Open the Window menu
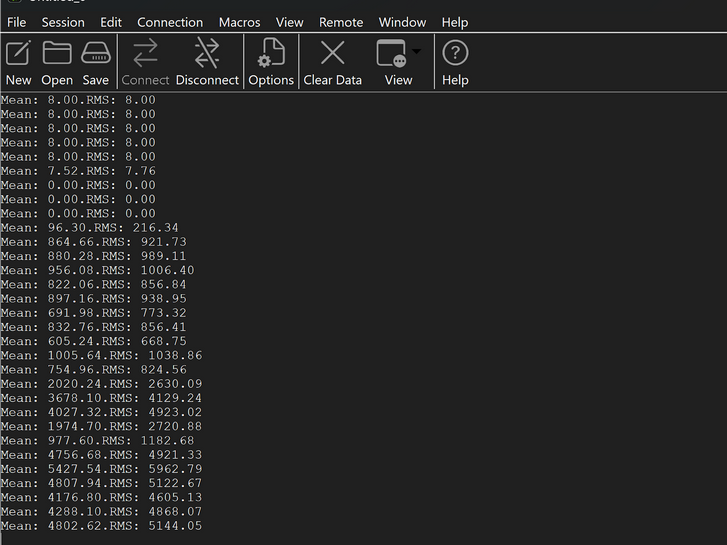Image resolution: width=727 pixels, height=545 pixels. (402, 22)
